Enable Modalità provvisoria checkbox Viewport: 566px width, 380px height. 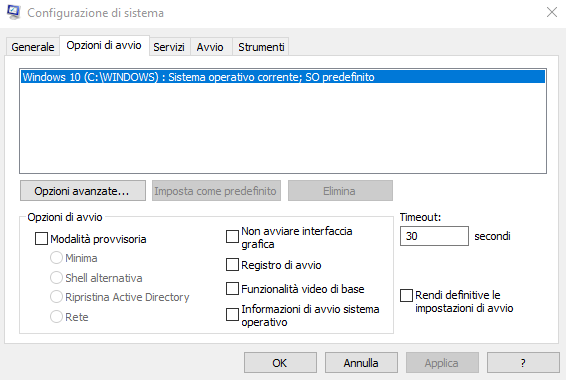pyautogui.click(x=41, y=239)
